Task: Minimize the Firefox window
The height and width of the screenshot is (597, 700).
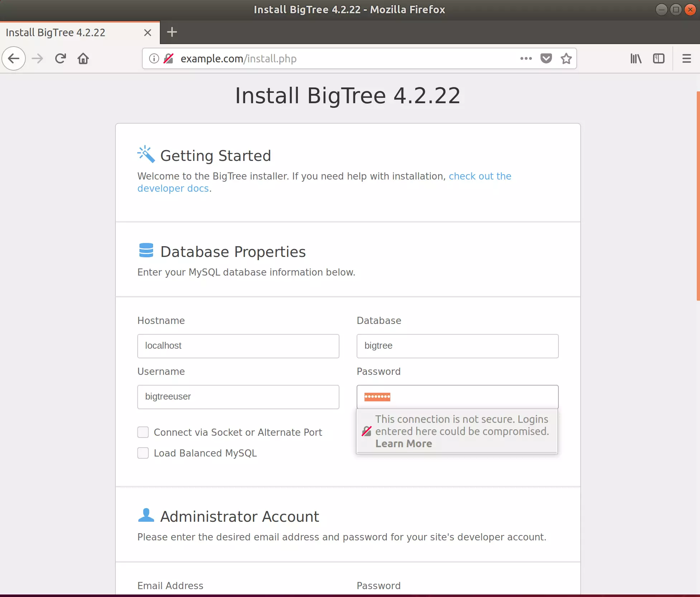Action: click(x=661, y=10)
